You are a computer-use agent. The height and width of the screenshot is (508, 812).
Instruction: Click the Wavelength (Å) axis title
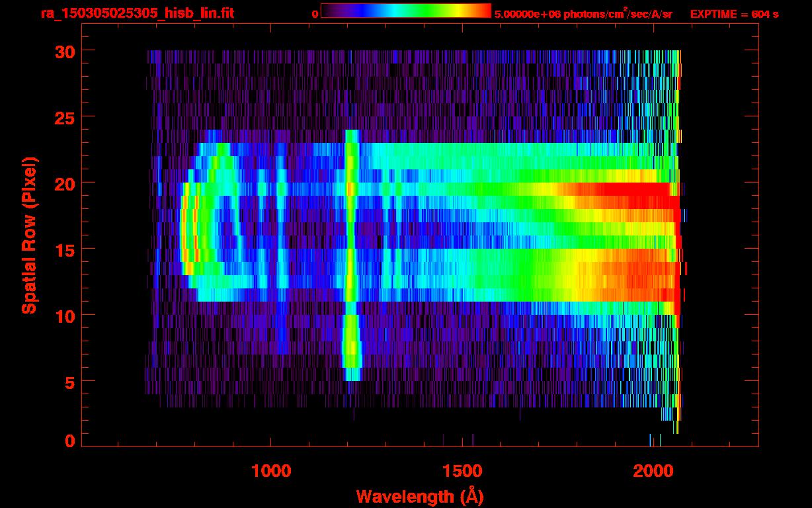coord(420,496)
